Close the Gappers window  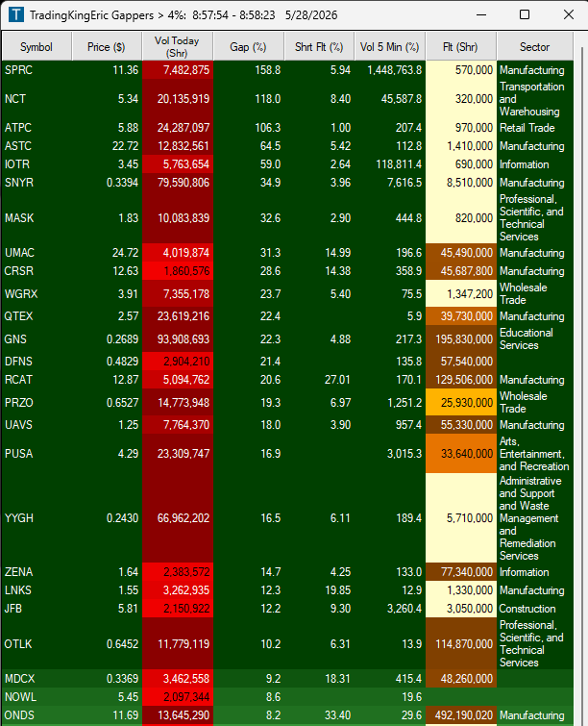click(569, 14)
